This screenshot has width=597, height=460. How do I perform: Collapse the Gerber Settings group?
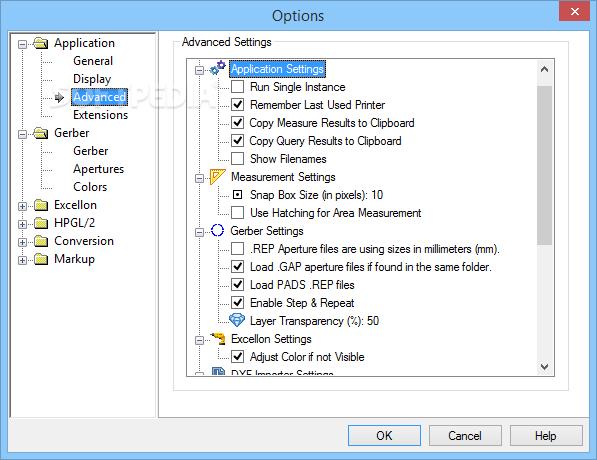coord(199,232)
